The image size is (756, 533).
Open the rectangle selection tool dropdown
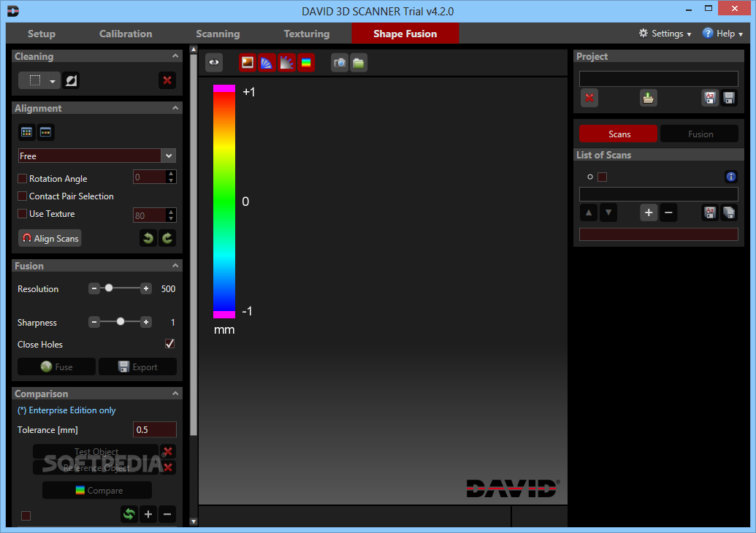52,81
